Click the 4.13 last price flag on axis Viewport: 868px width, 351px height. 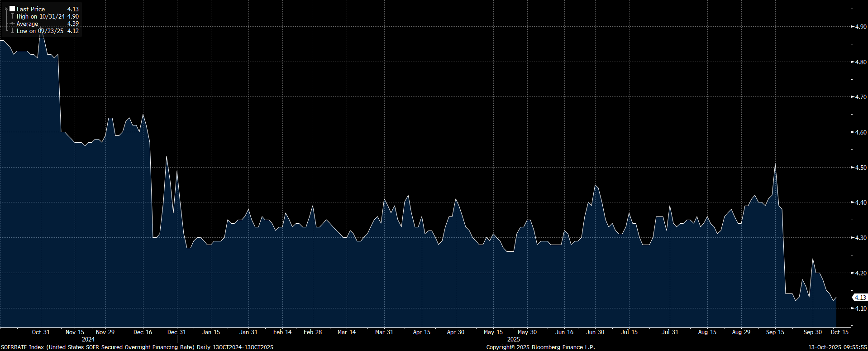(860, 298)
